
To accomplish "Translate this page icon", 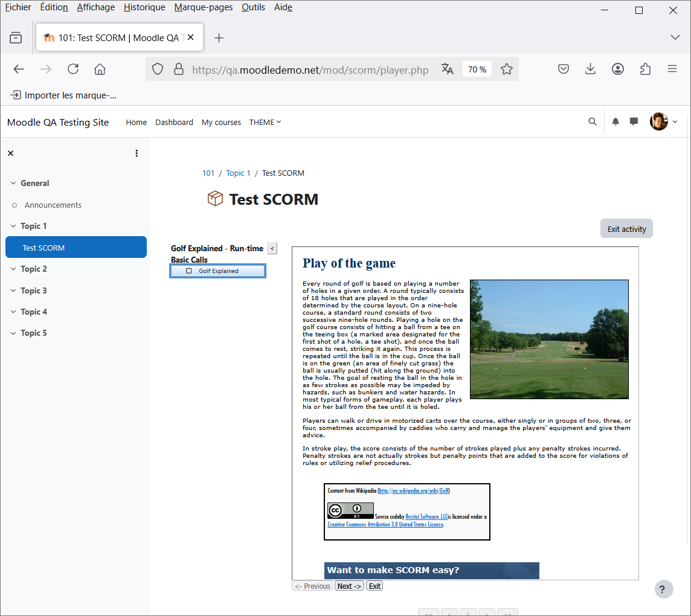I will [448, 69].
